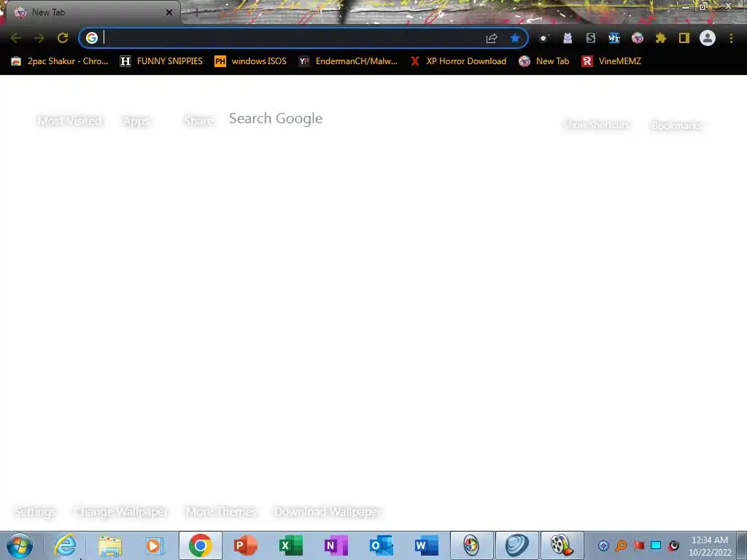Switch to Chrome in the taskbar
This screenshot has width=747, height=560.
[x=200, y=545]
